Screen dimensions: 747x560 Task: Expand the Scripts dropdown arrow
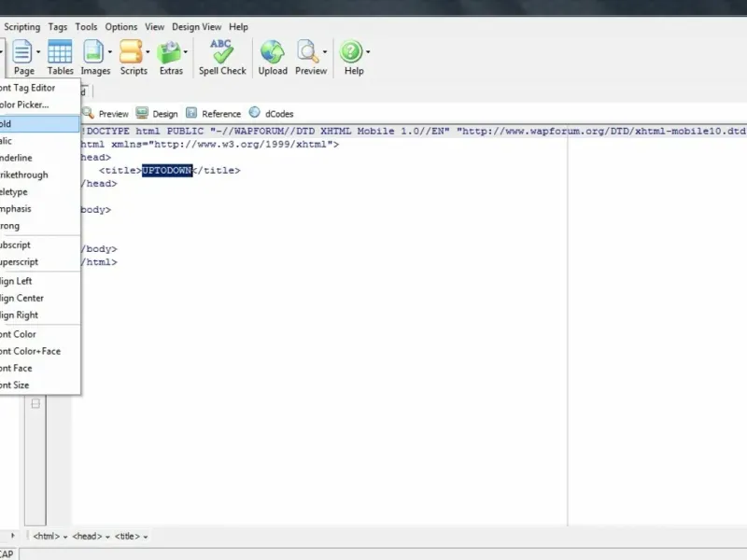148,52
